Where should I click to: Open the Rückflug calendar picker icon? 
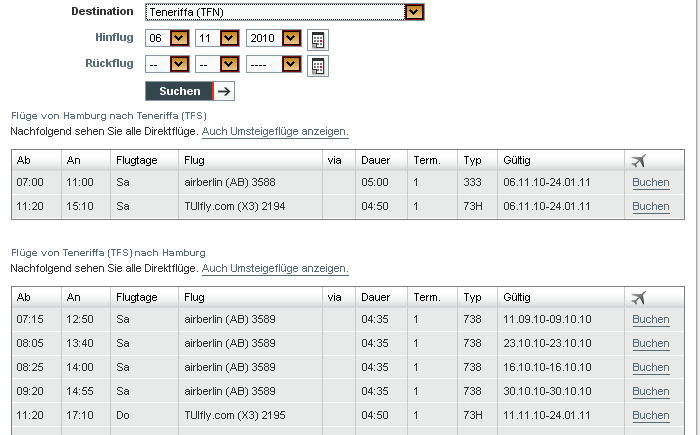(317, 66)
